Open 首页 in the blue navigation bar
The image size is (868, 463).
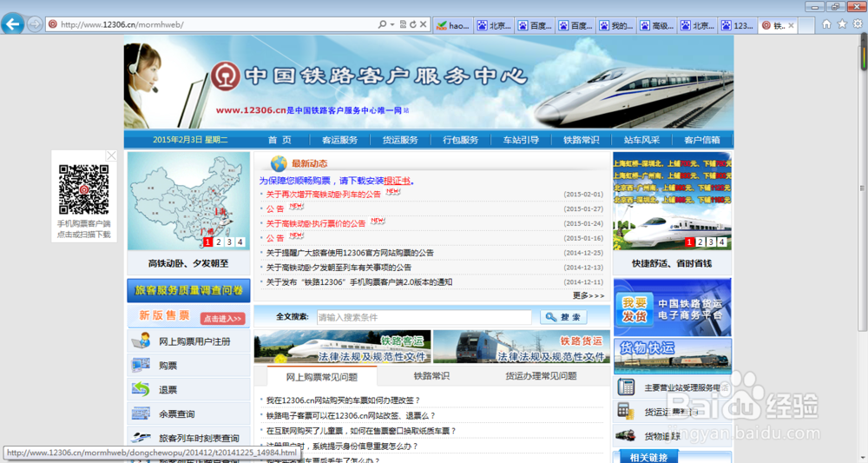[x=279, y=140]
